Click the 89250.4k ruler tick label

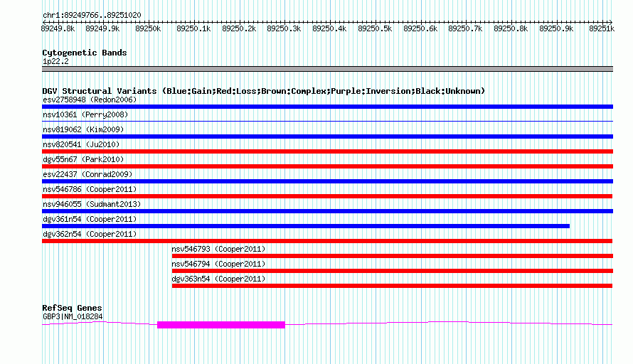click(x=329, y=28)
